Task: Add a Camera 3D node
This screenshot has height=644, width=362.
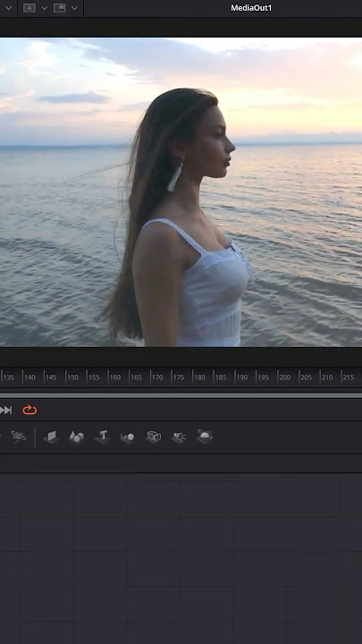Action: click(x=154, y=436)
